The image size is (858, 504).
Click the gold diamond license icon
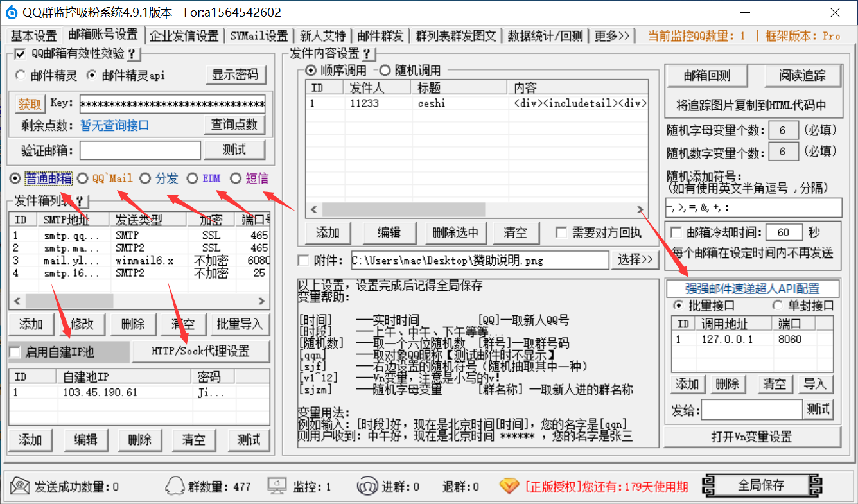pos(509,486)
